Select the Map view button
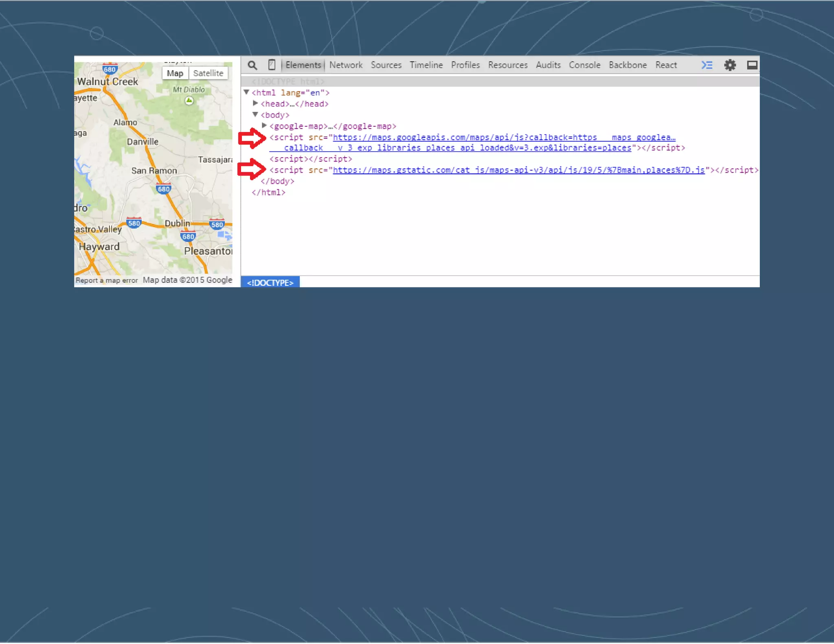 click(175, 73)
